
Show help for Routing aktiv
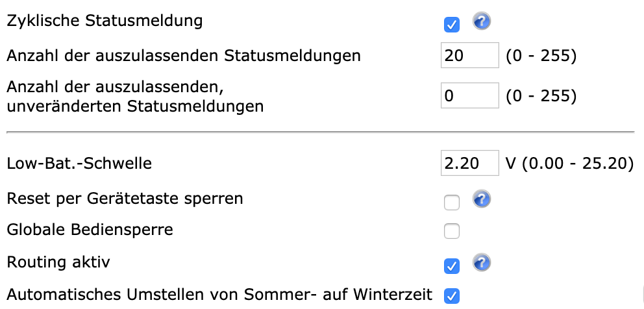tap(481, 263)
